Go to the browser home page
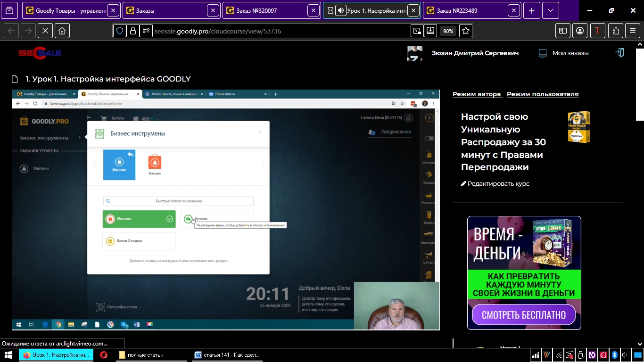The height and width of the screenshot is (362, 644). tap(62, 31)
